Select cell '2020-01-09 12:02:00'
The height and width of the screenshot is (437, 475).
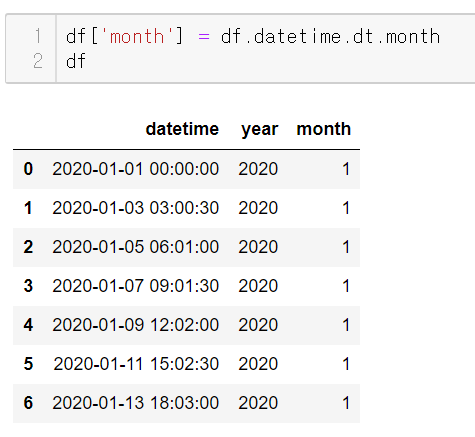pyautogui.click(x=136, y=325)
